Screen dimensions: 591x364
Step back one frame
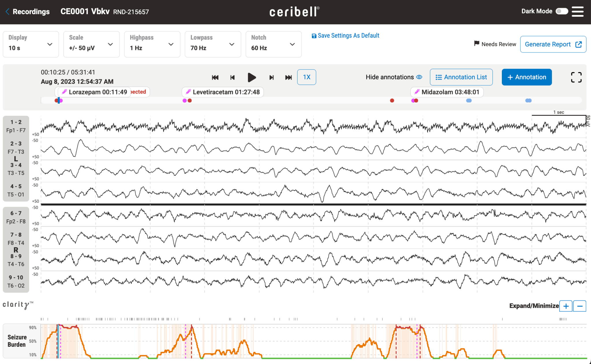point(232,77)
